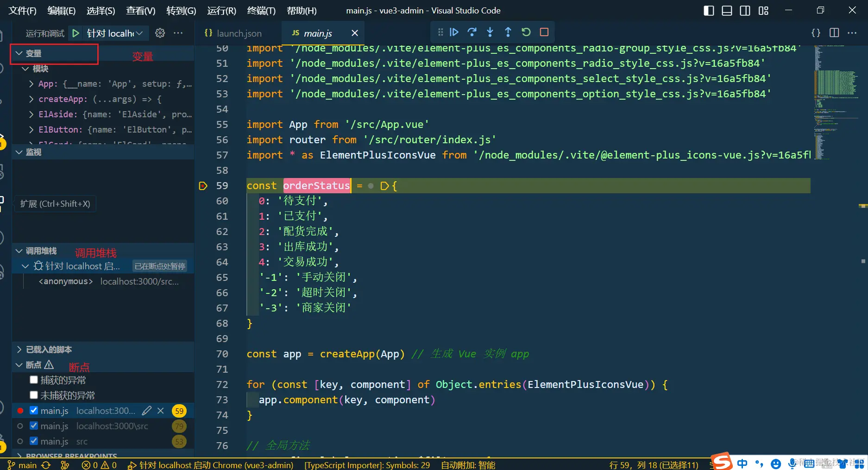Switch Sogou input language with 中 button

[x=742, y=464]
